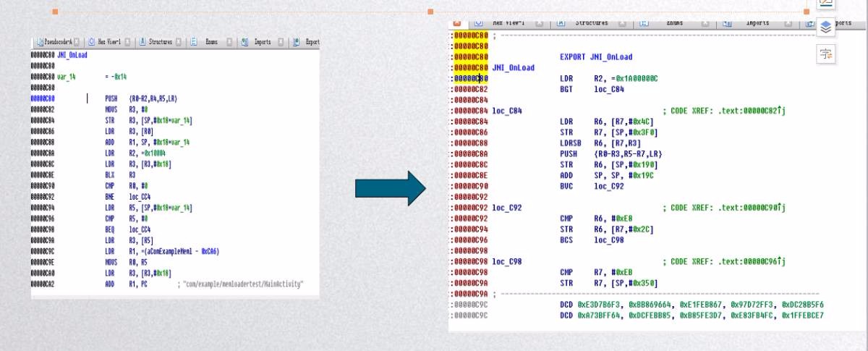
Task: Click JNI_OnLoad label in right window
Action: pyautogui.click(x=514, y=67)
